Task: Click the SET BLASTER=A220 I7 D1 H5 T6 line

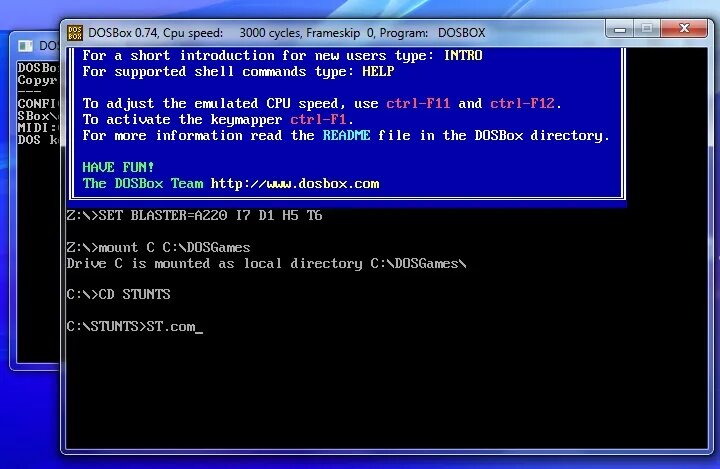Action: 194,215
